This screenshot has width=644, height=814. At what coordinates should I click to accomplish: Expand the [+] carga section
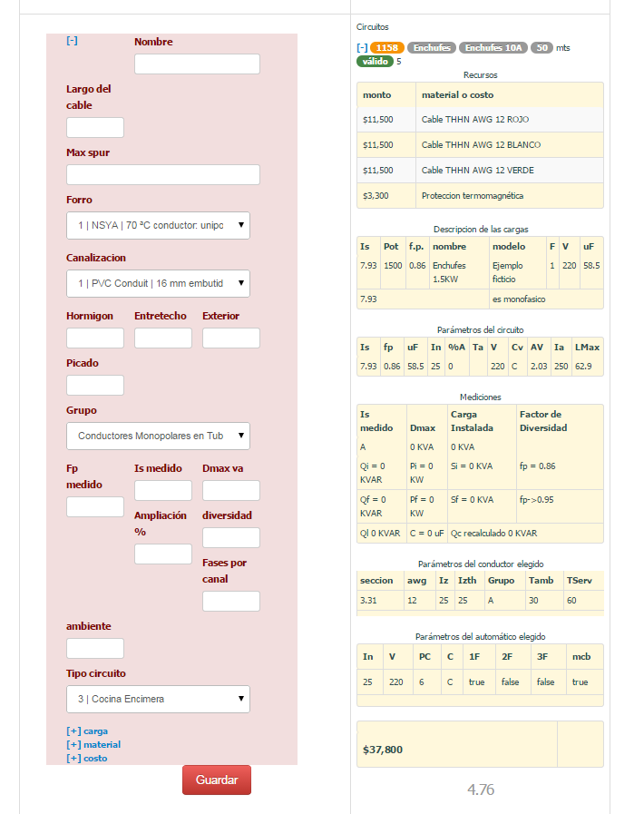click(x=87, y=731)
